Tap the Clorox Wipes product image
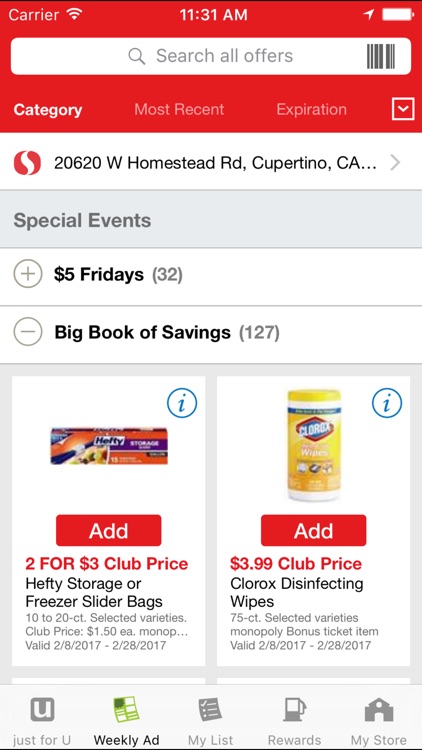The image size is (422, 750). (314, 445)
